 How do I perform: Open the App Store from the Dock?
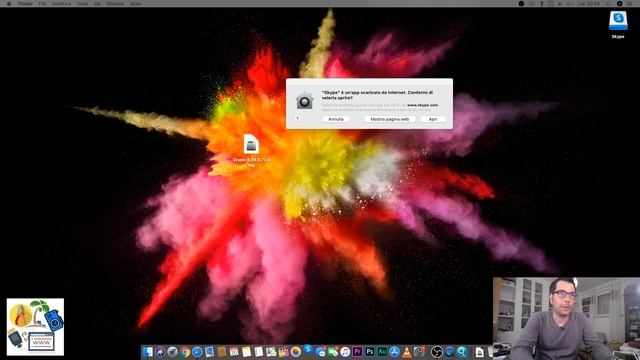point(394,352)
